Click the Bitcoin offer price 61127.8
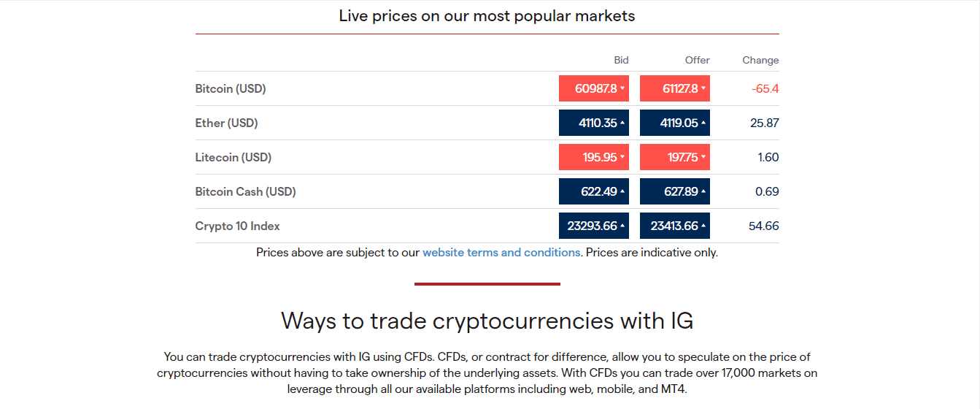Screen dimensions: 980x409 pyautogui.click(x=675, y=88)
